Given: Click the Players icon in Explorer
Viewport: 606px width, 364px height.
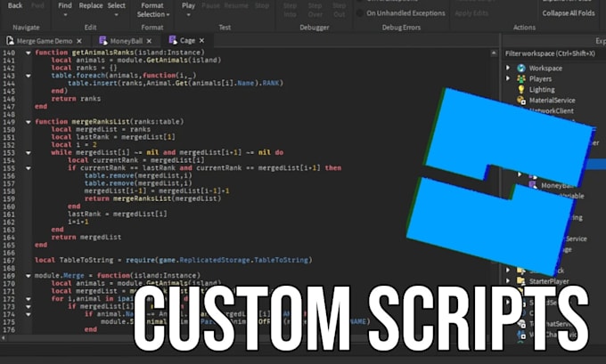Looking at the screenshot, I should pos(521,79).
